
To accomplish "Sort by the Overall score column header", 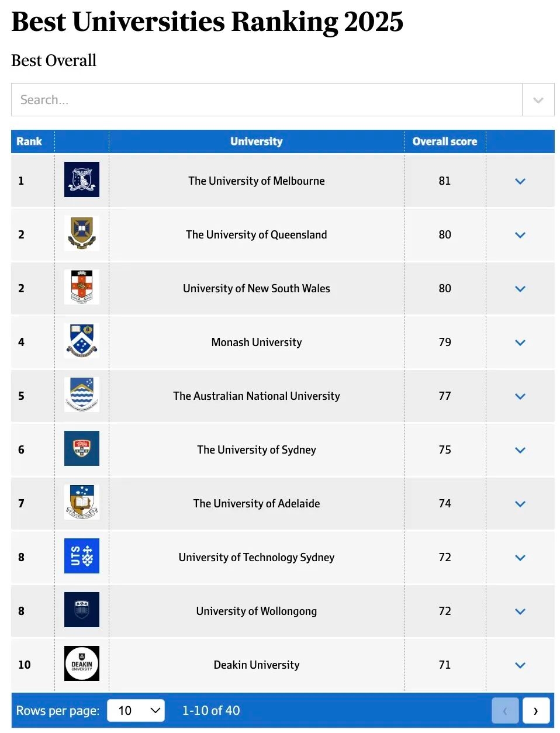I will click(x=445, y=141).
